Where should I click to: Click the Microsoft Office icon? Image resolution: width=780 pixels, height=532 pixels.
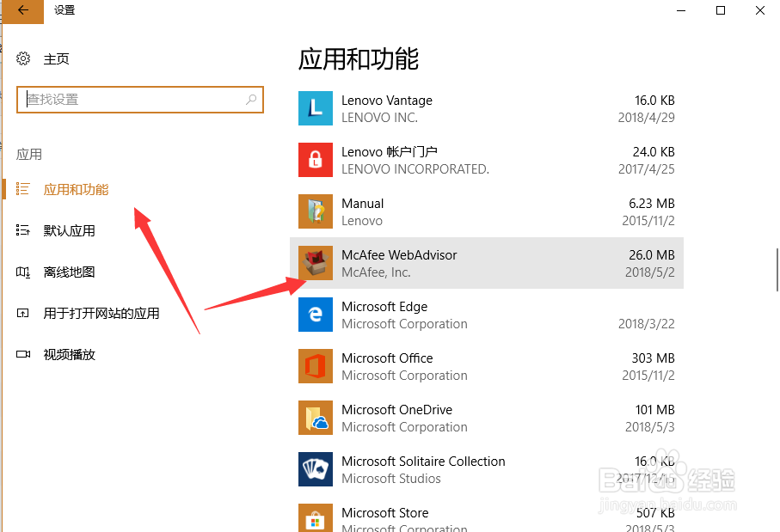click(316, 366)
